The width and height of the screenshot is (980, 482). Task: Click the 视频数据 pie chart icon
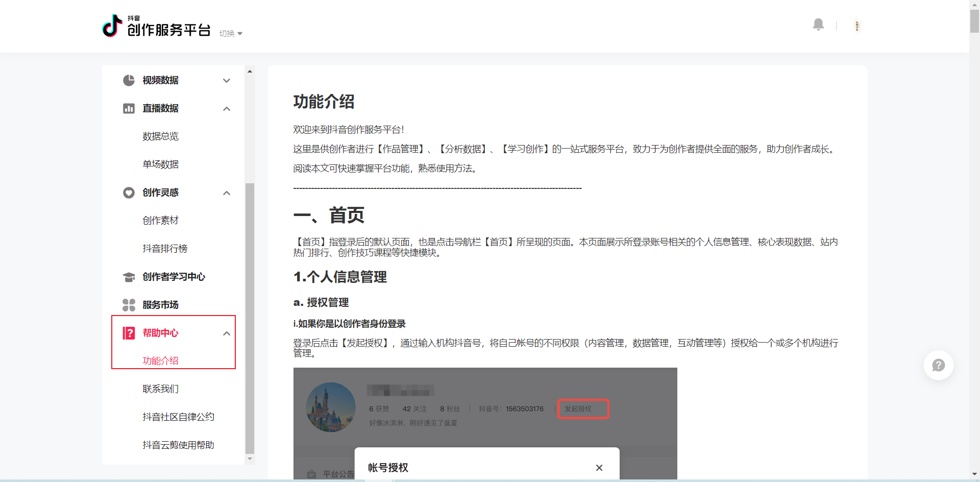pos(129,80)
